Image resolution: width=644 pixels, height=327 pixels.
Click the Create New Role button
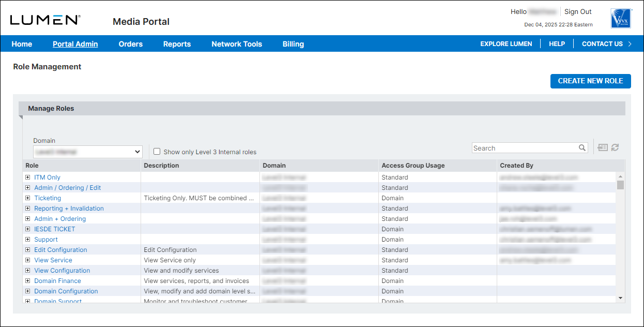coord(590,81)
